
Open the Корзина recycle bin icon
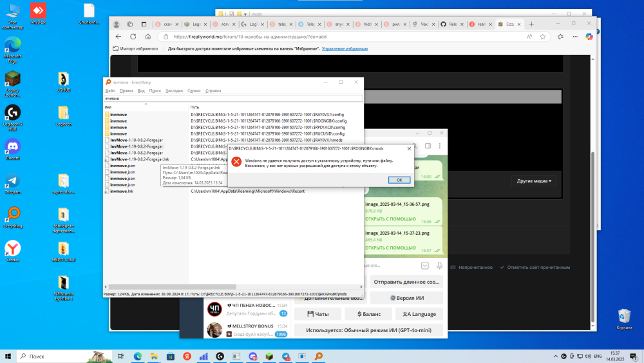pyautogui.click(x=624, y=319)
